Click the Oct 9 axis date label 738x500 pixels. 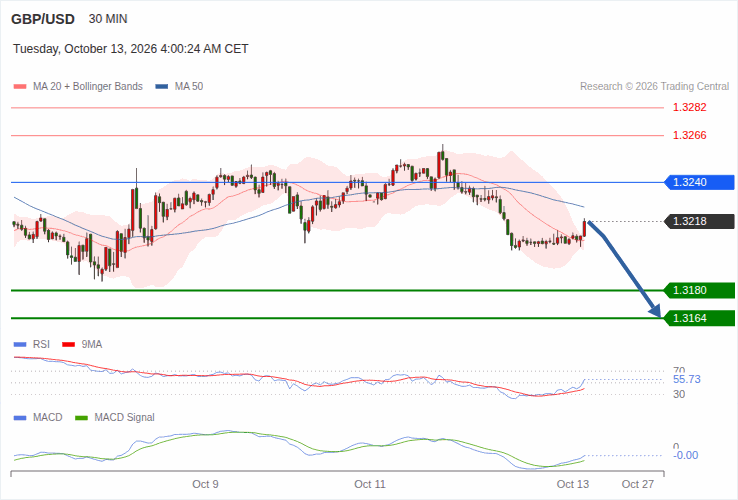[x=205, y=484]
